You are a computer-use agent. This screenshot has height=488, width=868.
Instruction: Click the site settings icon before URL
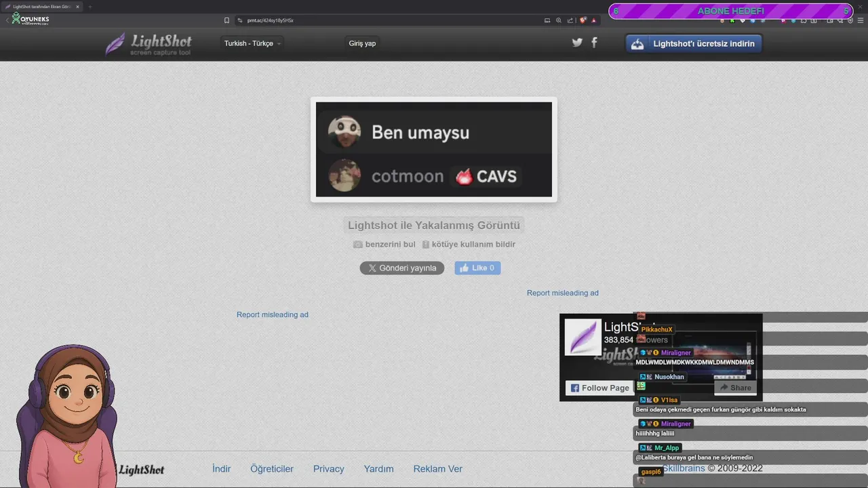[239, 20]
